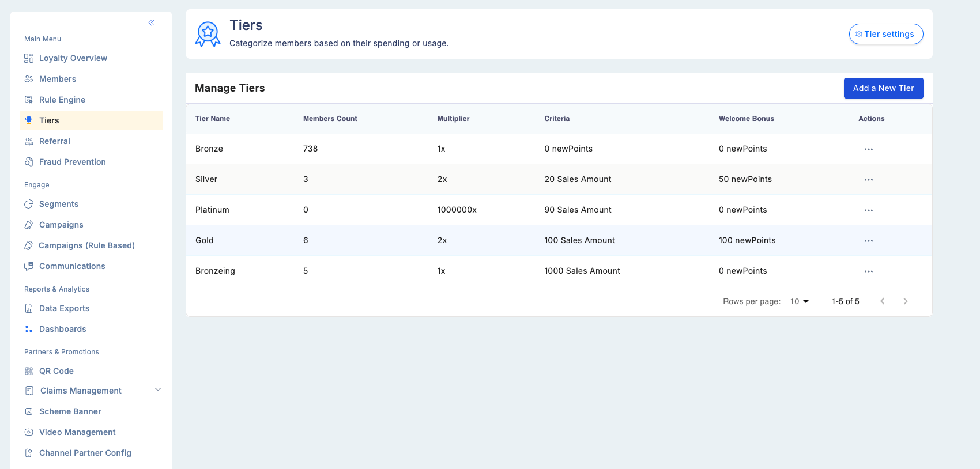980x469 pixels.
Task: Click the Claims Management document icon
Action: tap(29, 391)
